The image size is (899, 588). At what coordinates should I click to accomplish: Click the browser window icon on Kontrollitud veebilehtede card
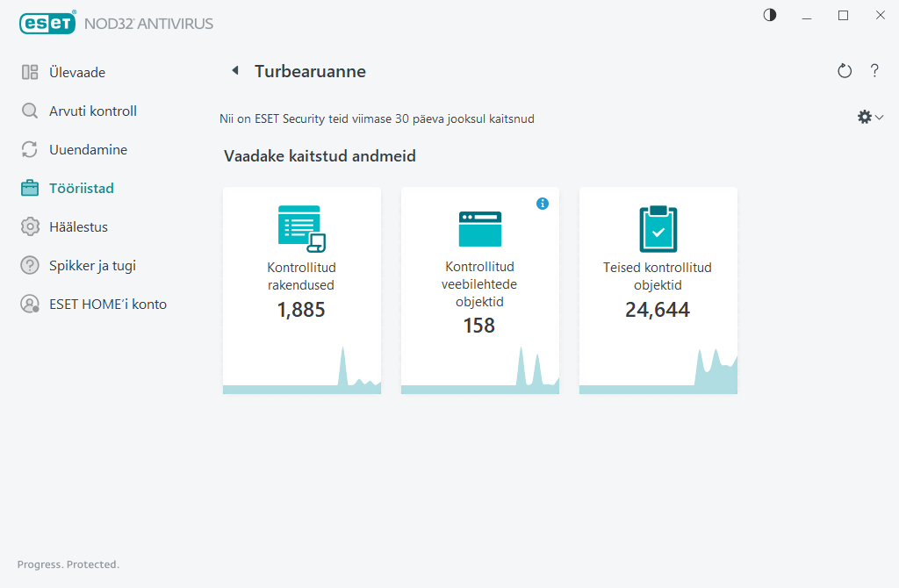tap(480, 229)
